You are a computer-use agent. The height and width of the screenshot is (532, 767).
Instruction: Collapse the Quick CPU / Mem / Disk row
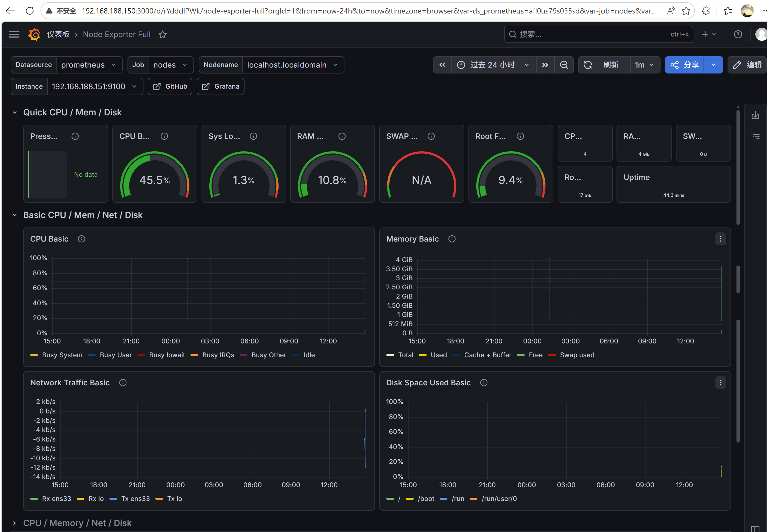[15, 112]
